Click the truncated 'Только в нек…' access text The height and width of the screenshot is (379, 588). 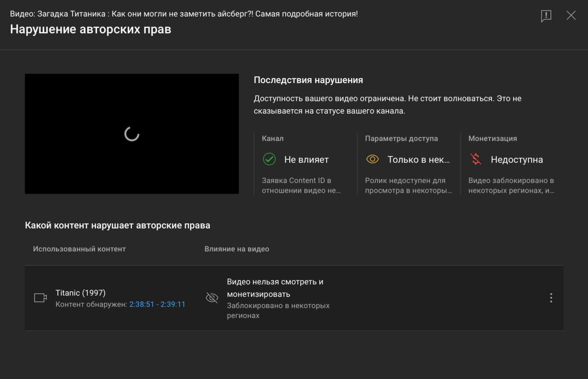[x=419, y=160]
